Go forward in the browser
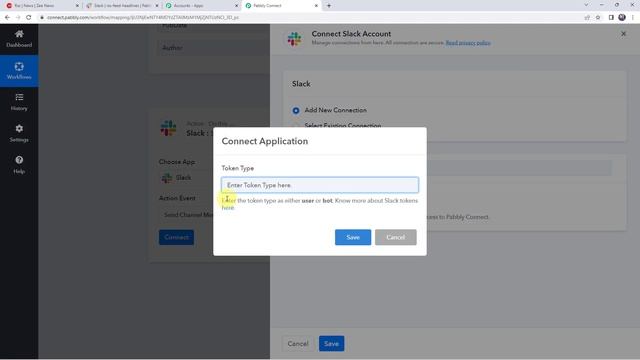The width and height of the screenshot is (640, 360). coord(18,18)
